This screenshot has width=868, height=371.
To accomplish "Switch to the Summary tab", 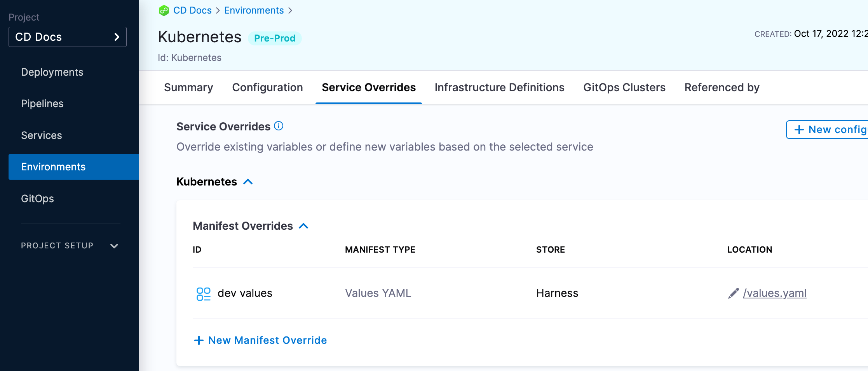I will click(x=188, y=87).
